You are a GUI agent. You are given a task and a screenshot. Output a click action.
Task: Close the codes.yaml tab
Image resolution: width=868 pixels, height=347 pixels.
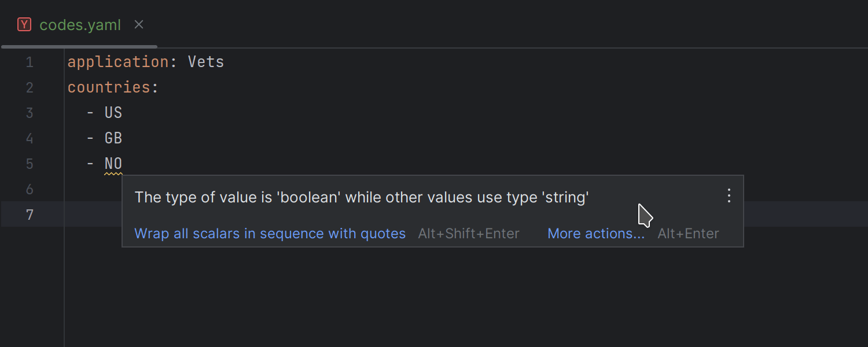pos(139,25)
